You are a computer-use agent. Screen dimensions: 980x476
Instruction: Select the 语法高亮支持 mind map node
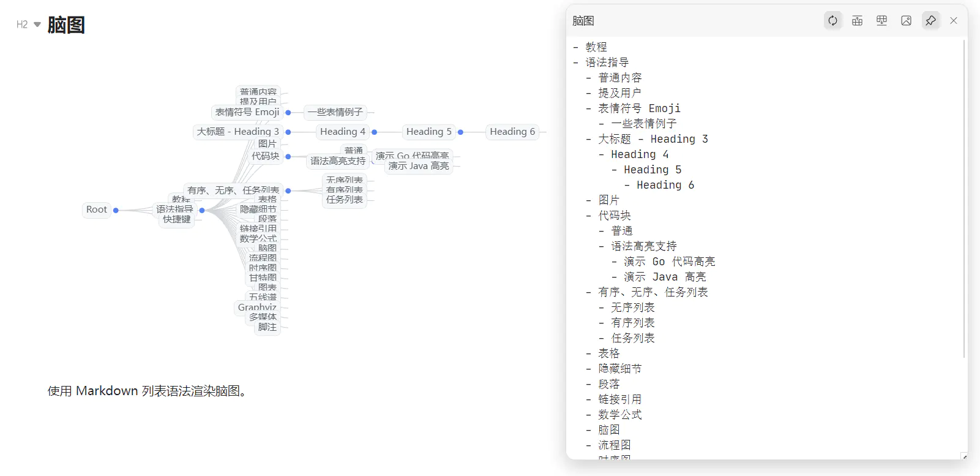tap(338, 161)
